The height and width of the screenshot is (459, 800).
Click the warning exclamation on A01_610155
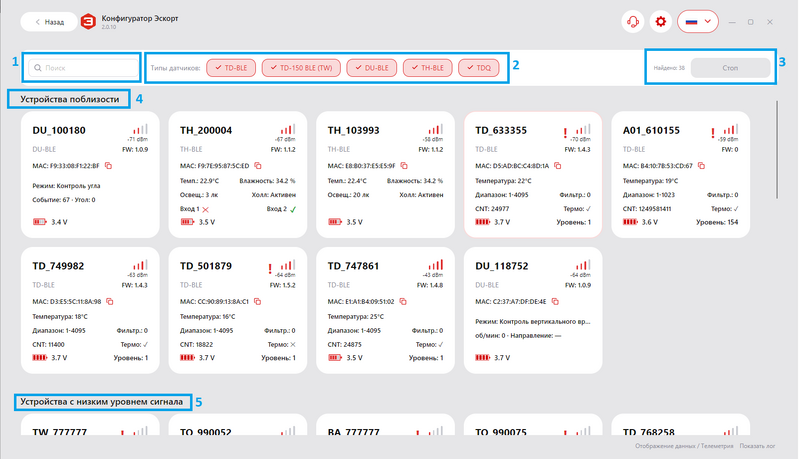tap(713, 133)
